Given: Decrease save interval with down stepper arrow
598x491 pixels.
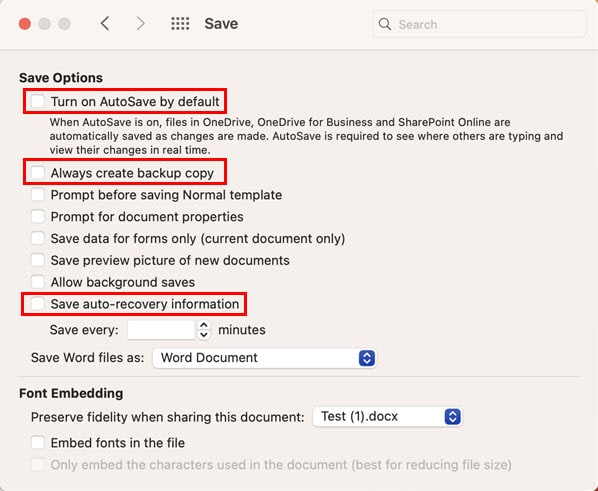Looking at the screenshot, I should 204,335.
